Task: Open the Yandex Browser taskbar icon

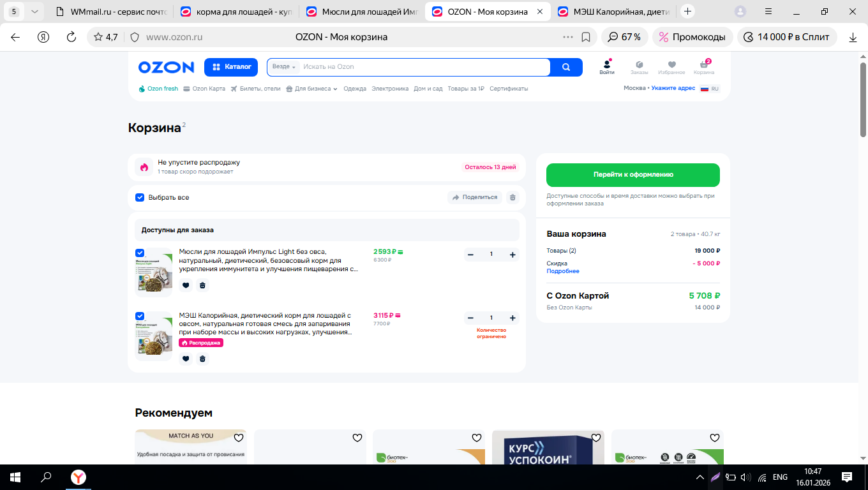Action: coord(78,477)
